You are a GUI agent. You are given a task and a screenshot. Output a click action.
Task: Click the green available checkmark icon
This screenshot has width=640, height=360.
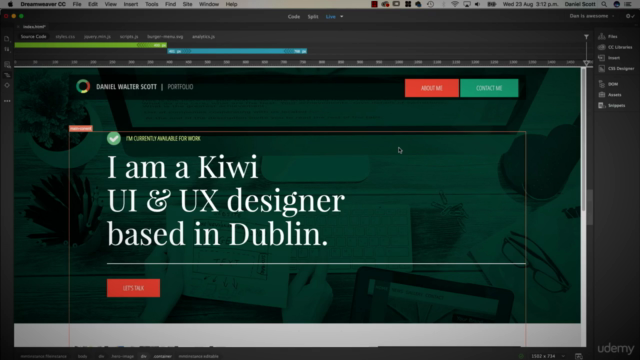click(114, 138)
